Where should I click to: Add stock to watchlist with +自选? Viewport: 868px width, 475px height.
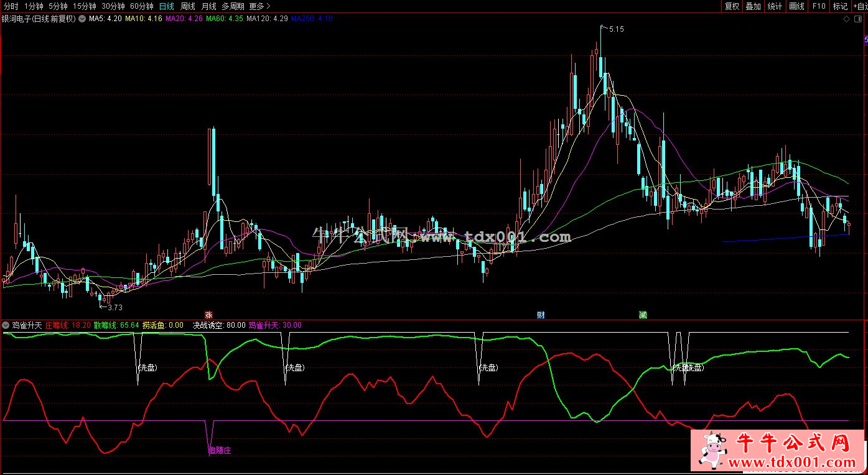(x=860, y=6)
